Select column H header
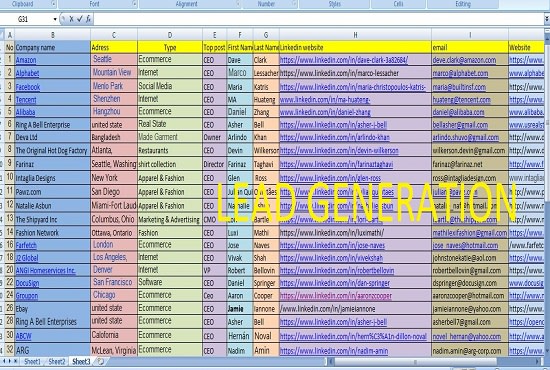The height and width of the screenshot is (370, 550). click(x=355, y=35)
